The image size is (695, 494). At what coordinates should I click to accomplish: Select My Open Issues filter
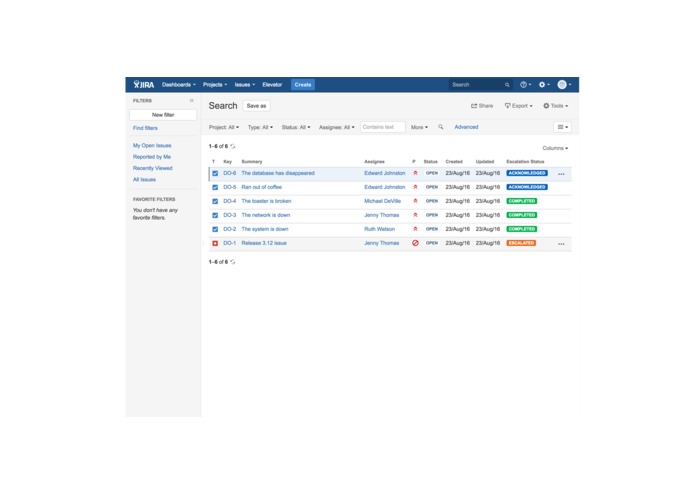pyautogui.click(x=152, y=145)
